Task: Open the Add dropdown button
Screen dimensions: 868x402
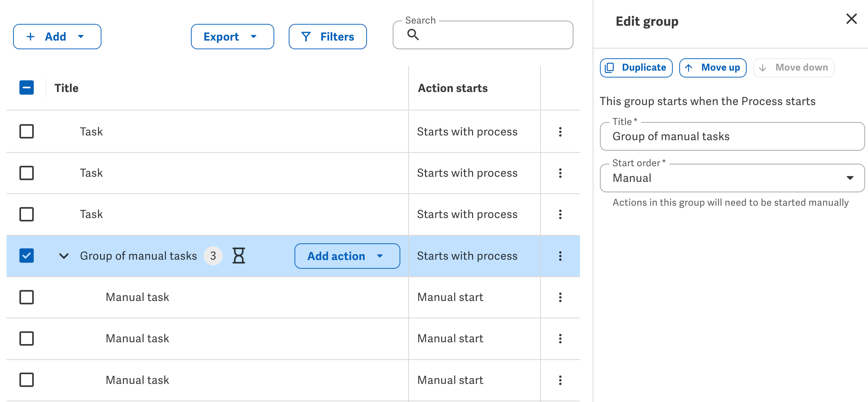Action: click(57, 37)
